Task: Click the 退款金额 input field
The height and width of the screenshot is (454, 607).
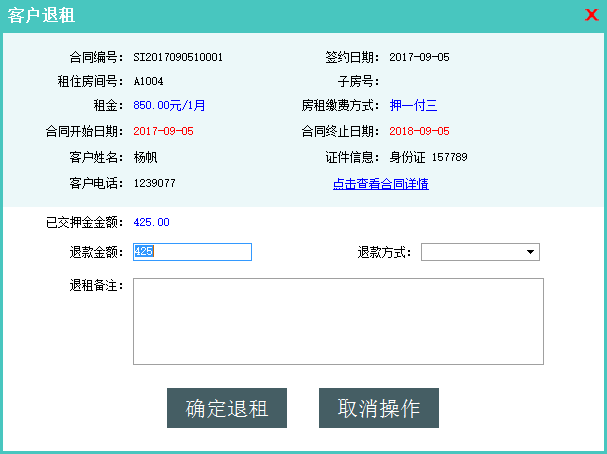Action: (x=192, y=252)
